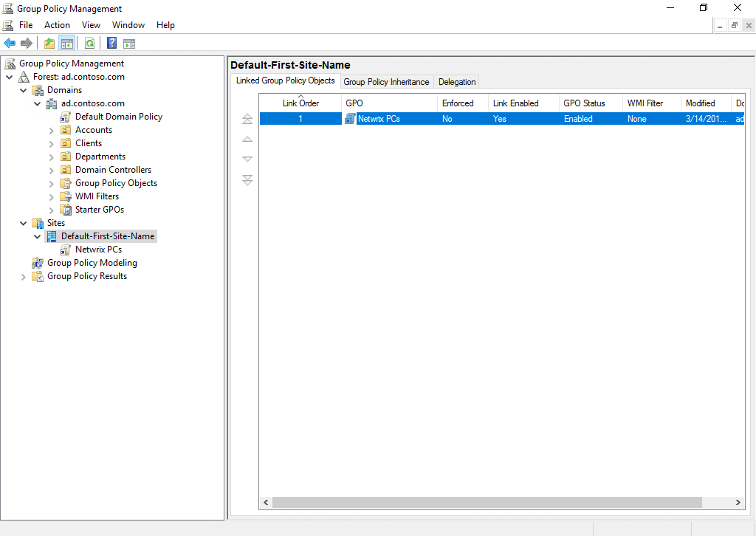Collapse the Default-First-Site-Name node
The height and width of the screenshot is (536, 756).
pos(37,236)
